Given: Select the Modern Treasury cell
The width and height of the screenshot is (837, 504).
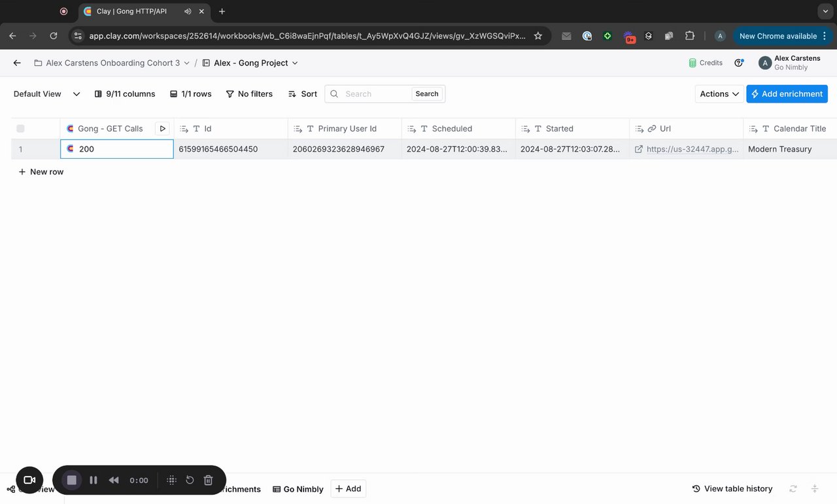Looking at the screenshot, I should click(790, 149).
